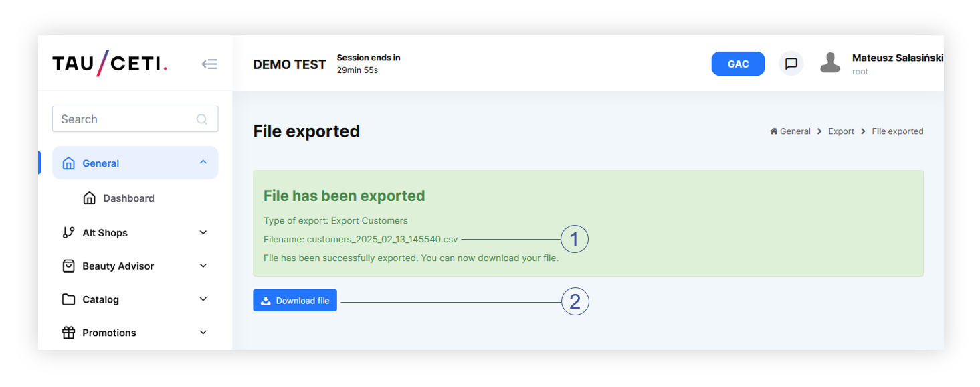Screen dimensions: 980x387
Task: Open the chat messages icon
Action: coord(791,64)
